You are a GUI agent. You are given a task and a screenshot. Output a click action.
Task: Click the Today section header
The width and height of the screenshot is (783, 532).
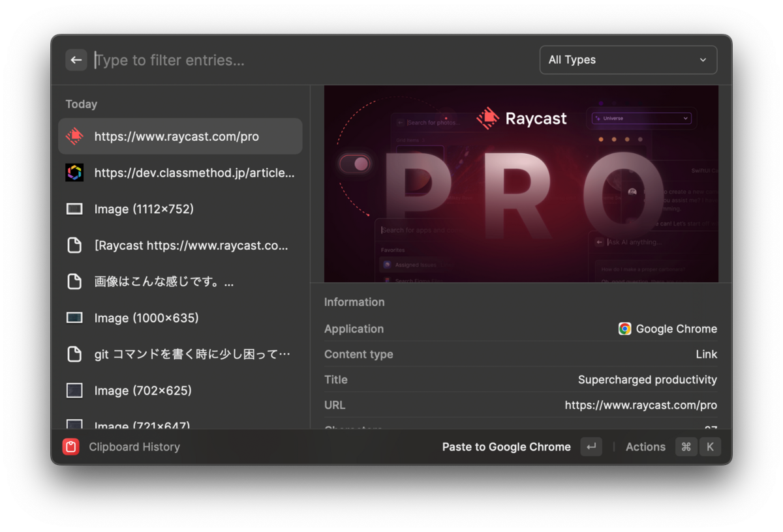click(81, 104)
